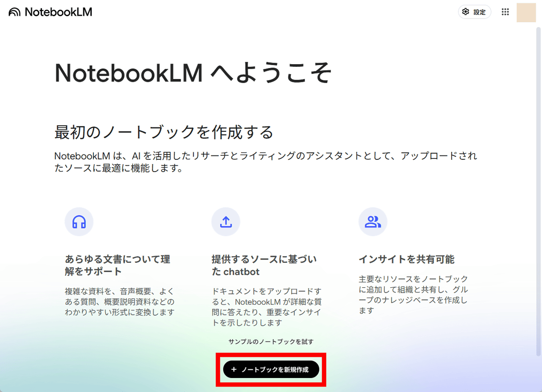Click the people icon circular badge
The width and height of the screenshot is (542, 392).
coord(373,222)
